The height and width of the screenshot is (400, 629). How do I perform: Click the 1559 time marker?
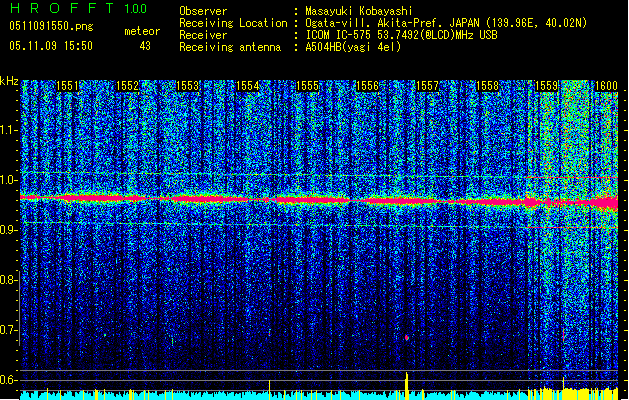pos(547,87)
